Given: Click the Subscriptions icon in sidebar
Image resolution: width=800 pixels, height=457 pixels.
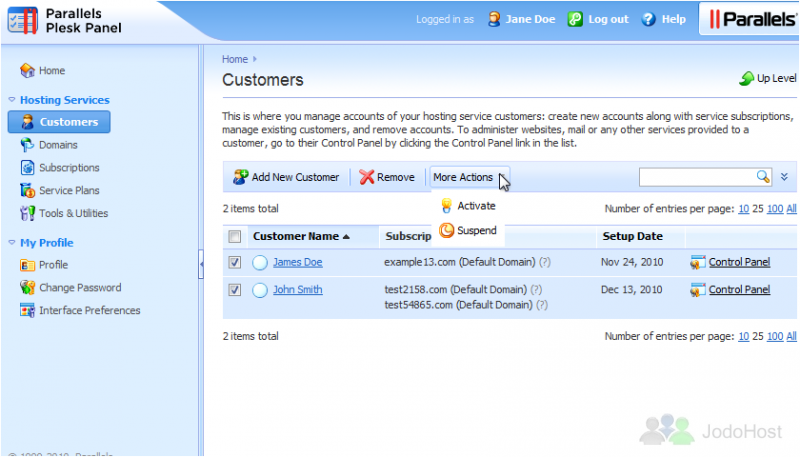Looking at the screenshot, I should coord(27,167).
